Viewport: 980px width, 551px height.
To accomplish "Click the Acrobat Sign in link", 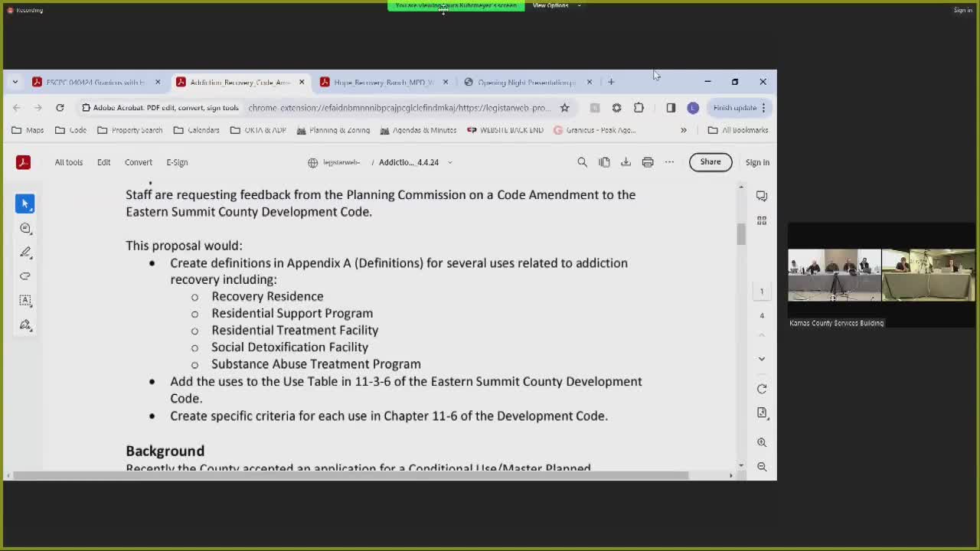I will [x=757, y=162].
